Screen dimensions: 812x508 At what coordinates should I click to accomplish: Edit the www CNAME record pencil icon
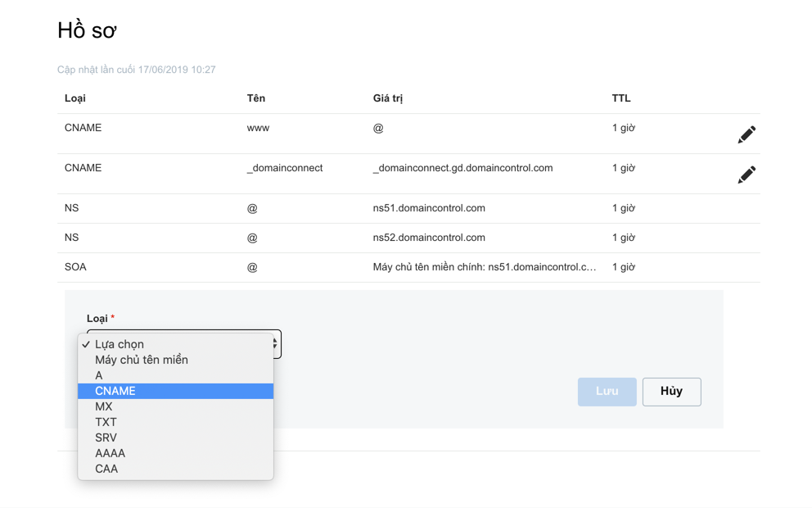click(x=747, y=134)
